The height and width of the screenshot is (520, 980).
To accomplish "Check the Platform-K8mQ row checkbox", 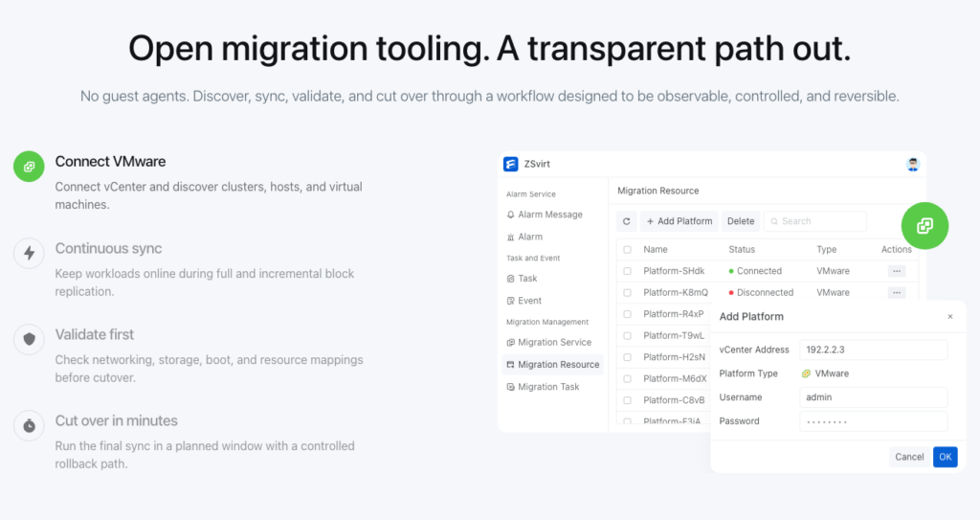I will pos(627,292).
